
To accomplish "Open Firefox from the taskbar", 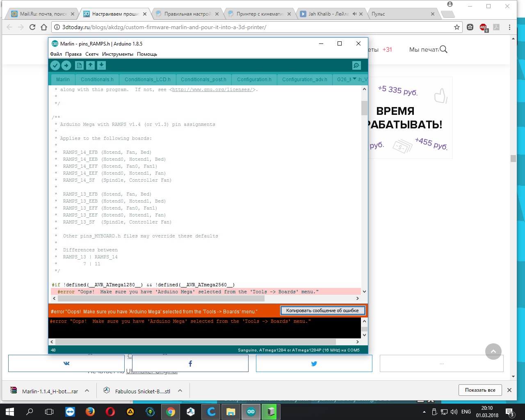I will coord(90,411).
